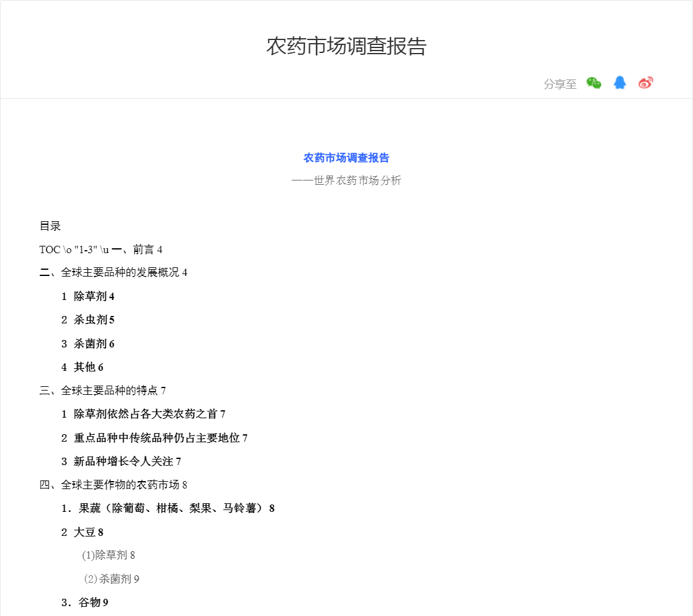Click the entry 3．谷物 9

[x=84, y=602]
